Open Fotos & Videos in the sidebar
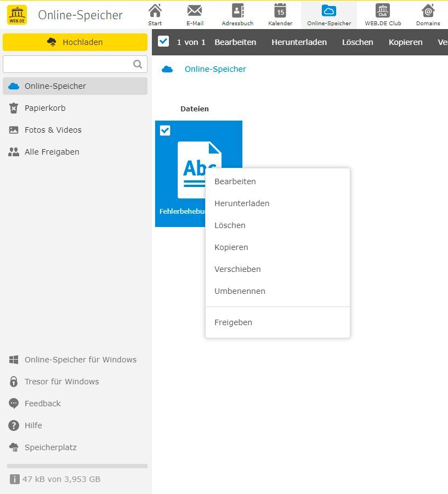 53,130
